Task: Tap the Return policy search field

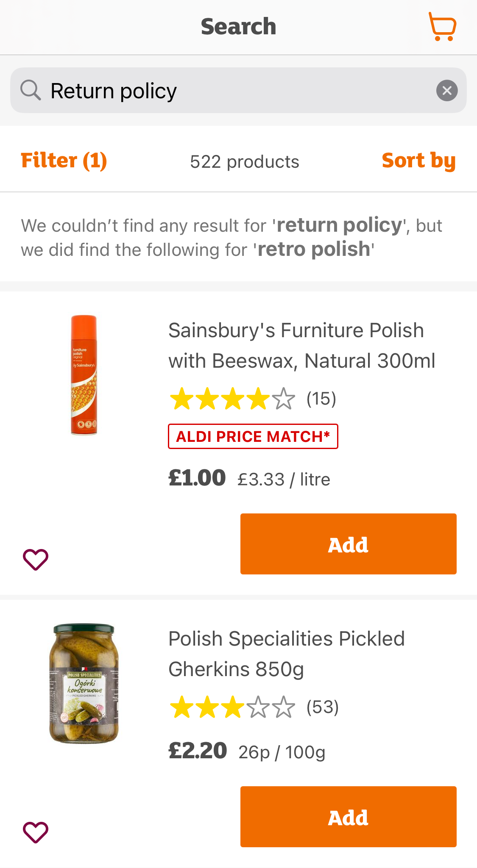Action: point(237,91)
